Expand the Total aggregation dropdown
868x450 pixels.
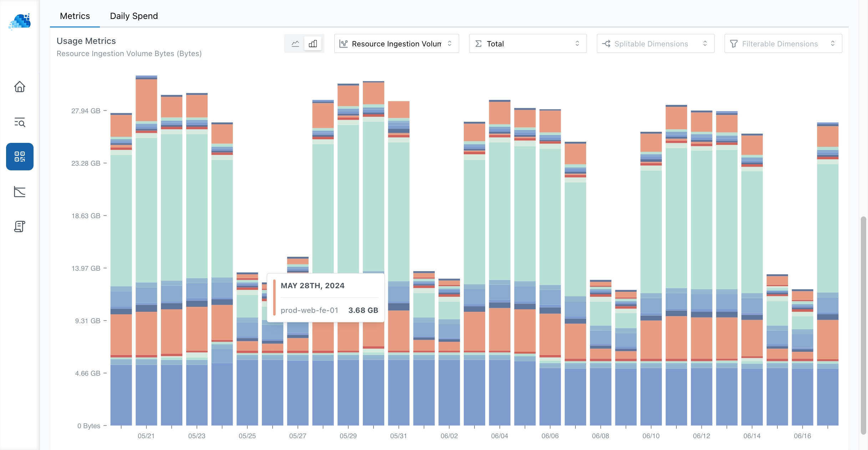tap(528, 44)
